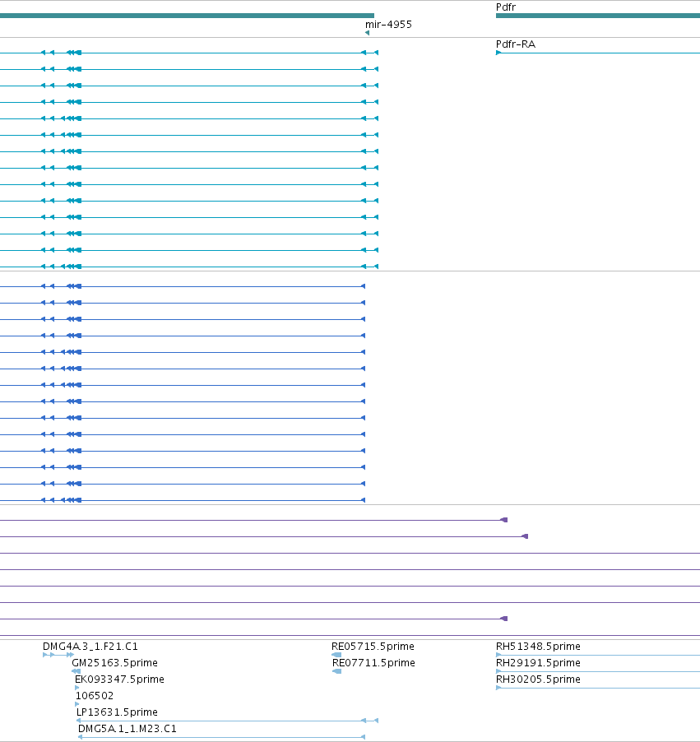Viewport: 700px width, 742px height.
Task: Select the teal gene bar under Pdfr
Action: point(598,16)
